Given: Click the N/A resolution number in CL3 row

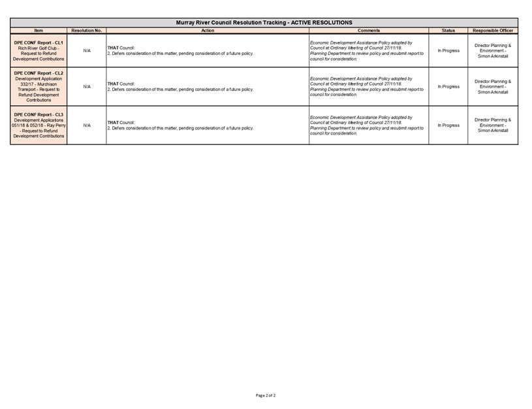Looking at the screenshot, I should (87, 125).
